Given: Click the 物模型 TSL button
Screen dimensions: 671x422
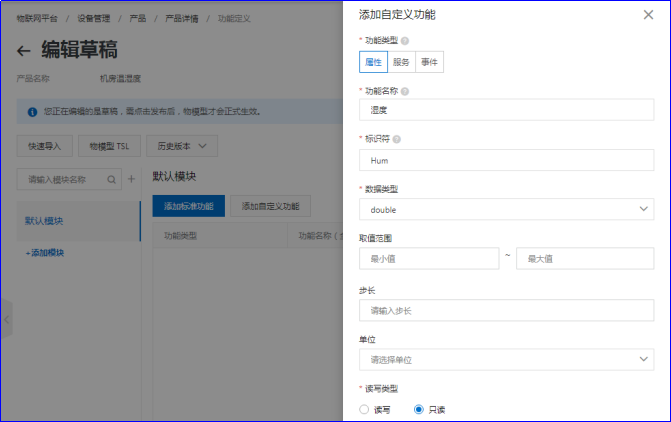Looking at the screenshot, I should [x=109, y=146].
